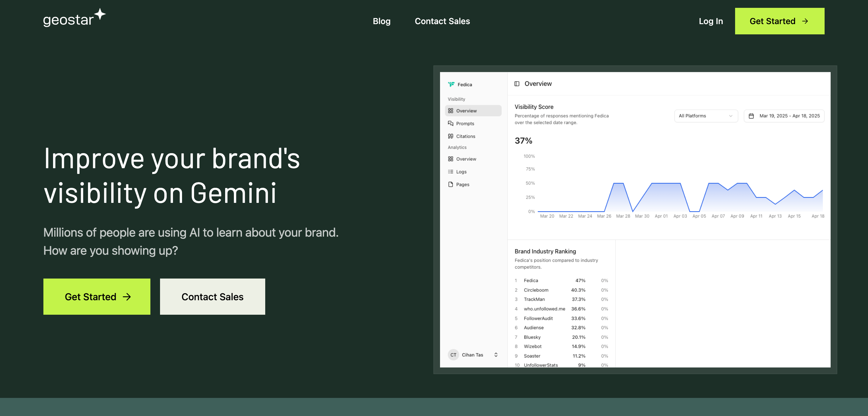Image resolution: width=868 pixels, height=416 pixels.
Task: Click the Mar 20 chart axis label
Action: pyautogui.click(x=547, y=216)
